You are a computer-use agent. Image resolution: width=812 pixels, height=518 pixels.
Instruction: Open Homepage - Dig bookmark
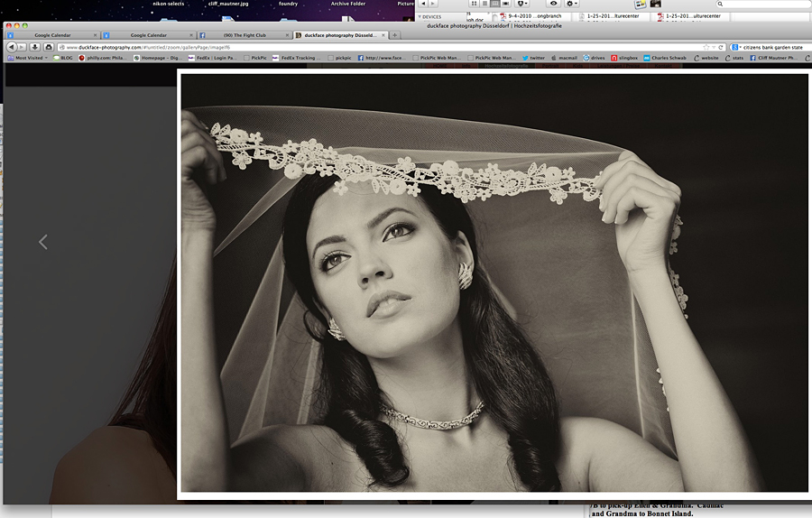click(157, 58)
